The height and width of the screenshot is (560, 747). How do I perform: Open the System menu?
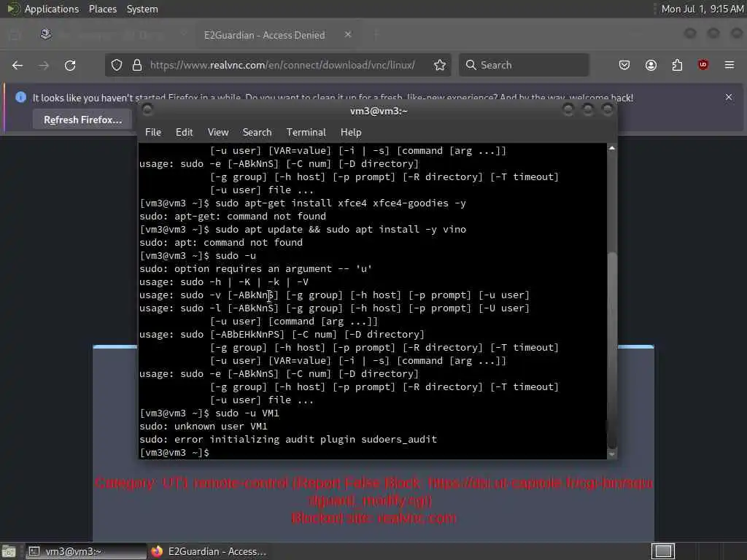pos(142,9)
